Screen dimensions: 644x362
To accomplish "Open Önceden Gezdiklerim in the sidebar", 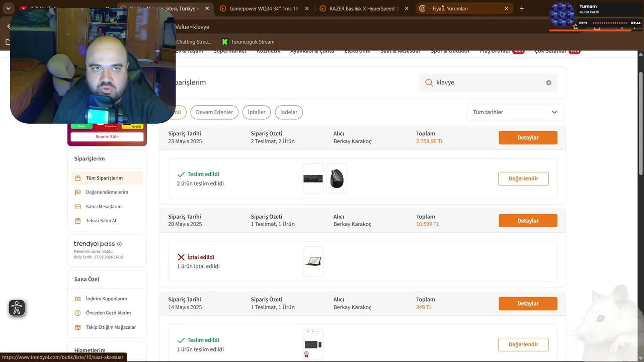I will (107, 313).
